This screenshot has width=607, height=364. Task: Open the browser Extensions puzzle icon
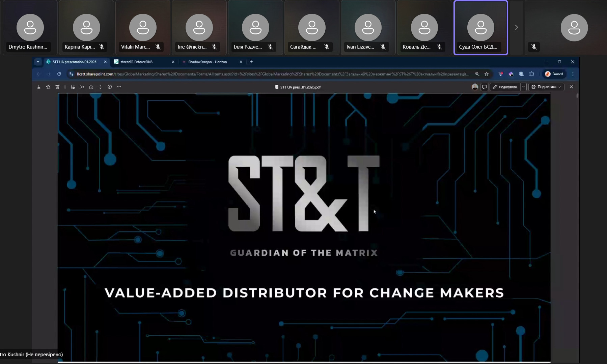[x=532, y=74]
